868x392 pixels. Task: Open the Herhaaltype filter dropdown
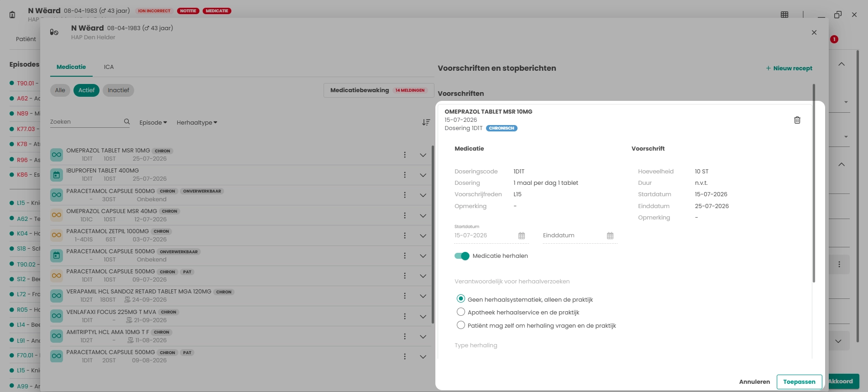click(x=197, y=122)
